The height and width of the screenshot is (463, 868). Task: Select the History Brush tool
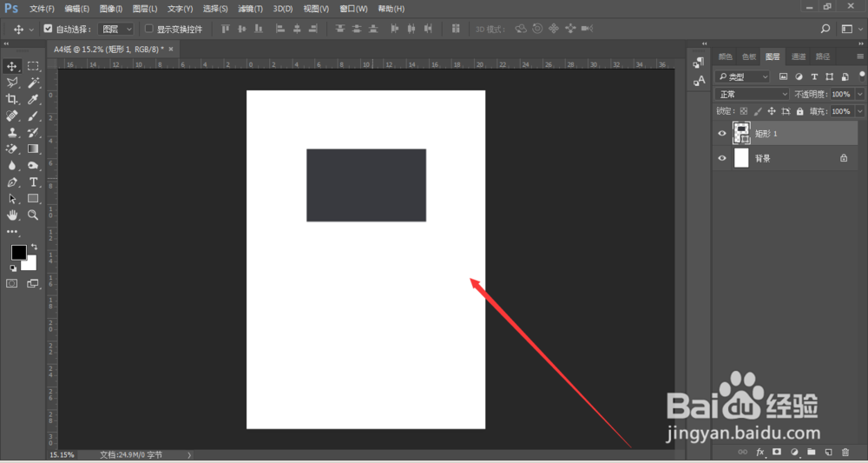tap(33, 132)
